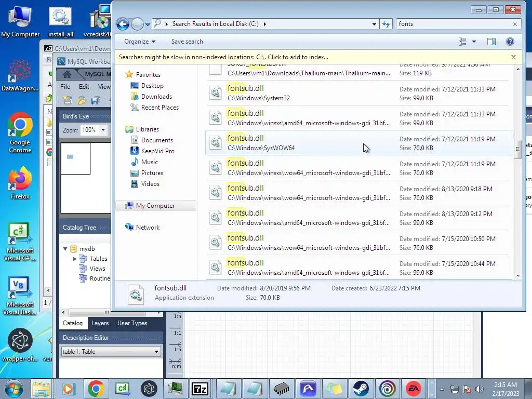
Task: Click the Save search button
Action: [x=187, y=42]
